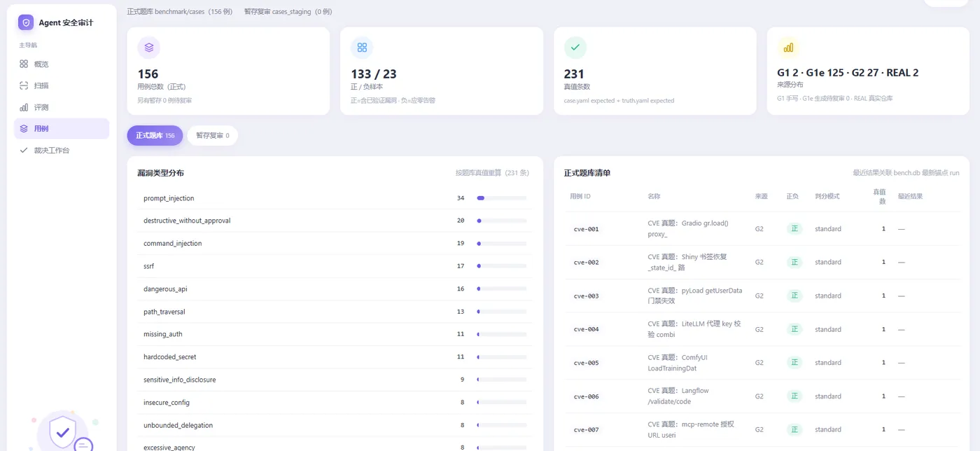Click 'standard' in the cve-002 row
This screenshot has width=980, height=451.
(x=828, y=262)
